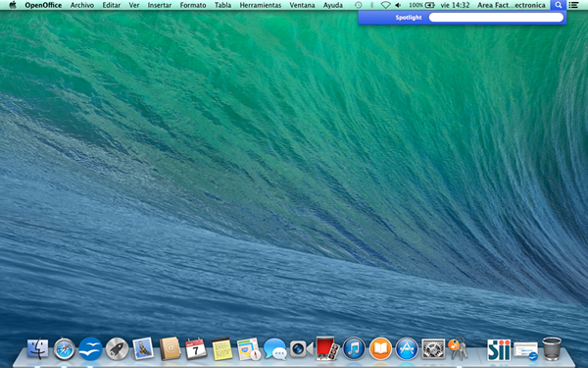
Task: Open the OpenOffice application menu
Action: coord(43,5)
